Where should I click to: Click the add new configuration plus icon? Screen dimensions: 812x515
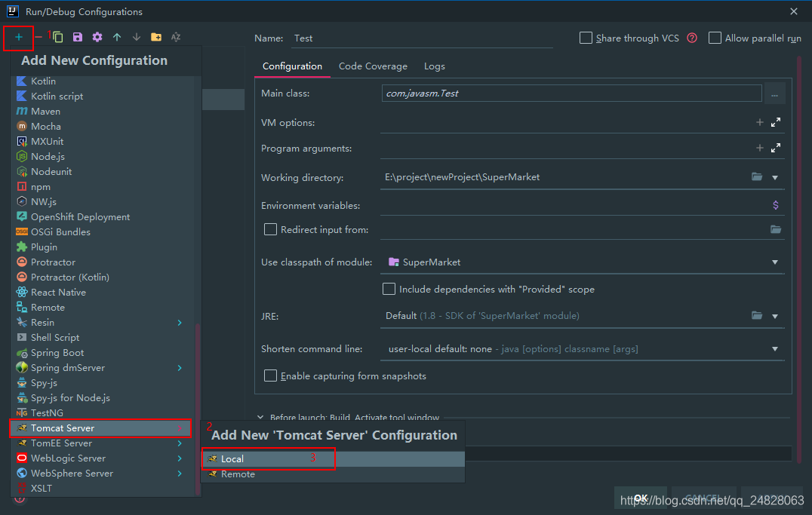(19, 37)
